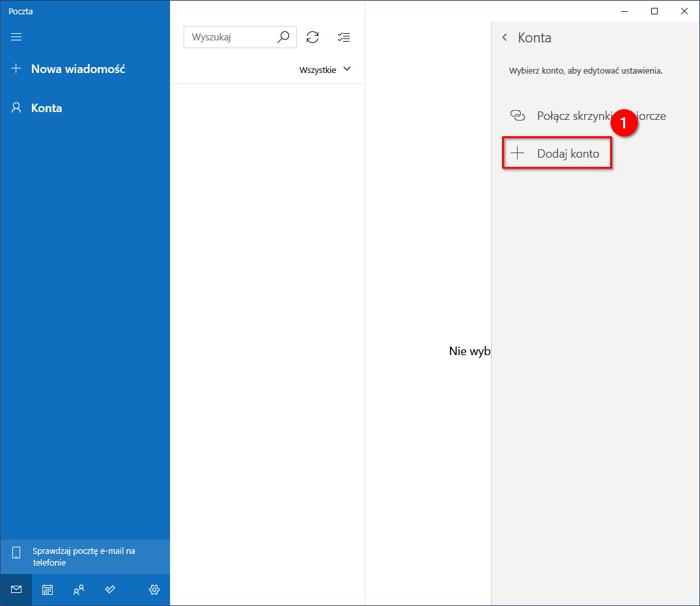Click the person icon beside Konta
Screen dimensions: 700x606
(x=16, y=108)
